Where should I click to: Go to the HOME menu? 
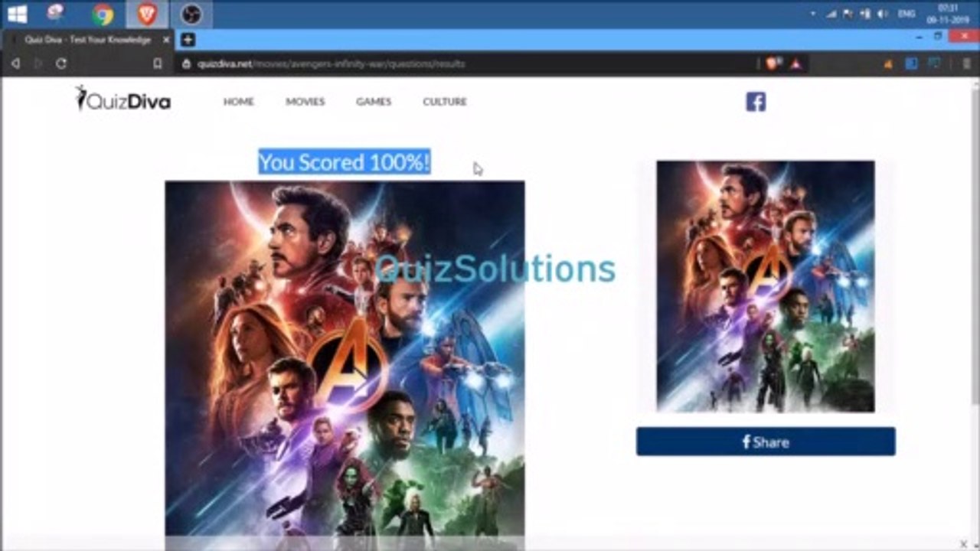pyautogui.click(x=238, y=101)
